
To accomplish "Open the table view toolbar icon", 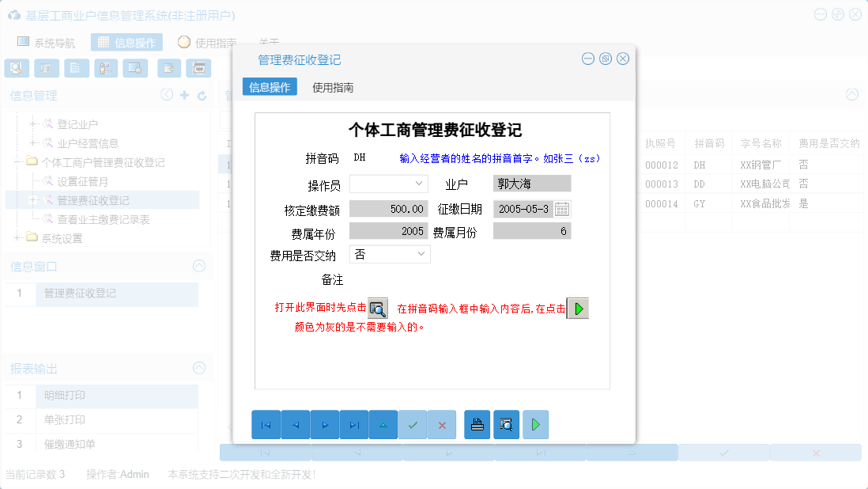I will (46, 68).
